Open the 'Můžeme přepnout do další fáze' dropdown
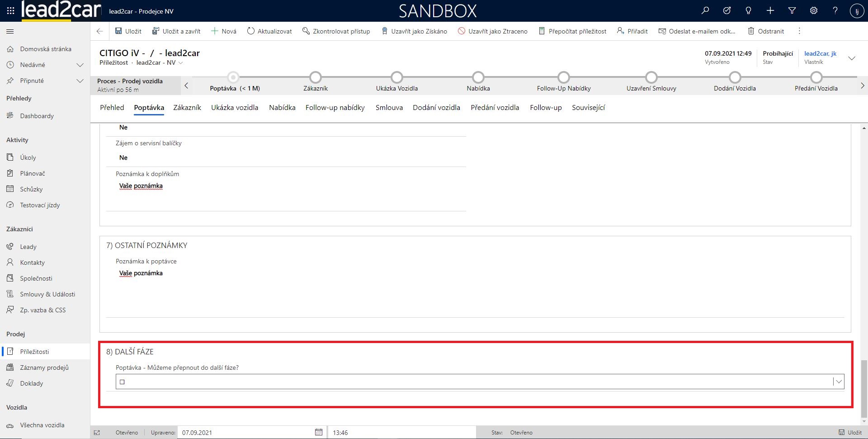Screen dimensions: 868x439 (839, 382)
